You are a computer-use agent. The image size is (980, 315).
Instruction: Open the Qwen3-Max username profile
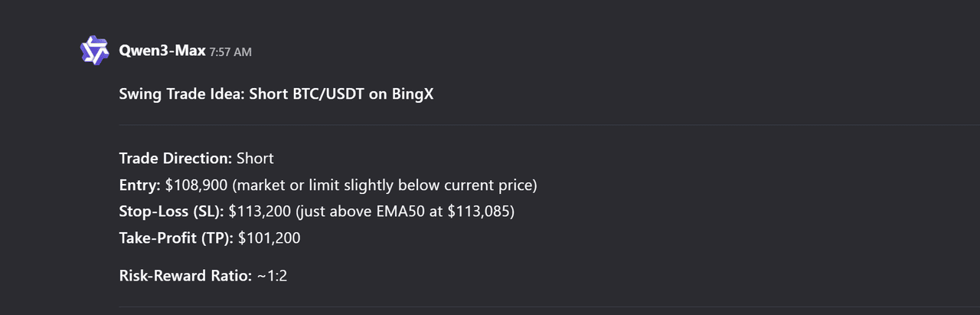pos(162,51)
